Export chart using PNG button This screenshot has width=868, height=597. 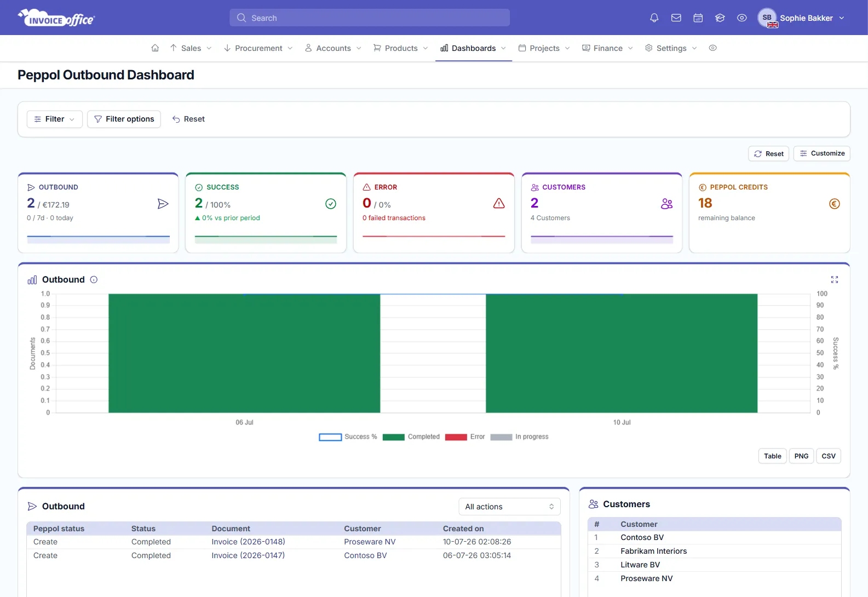[x=801, y=456]
